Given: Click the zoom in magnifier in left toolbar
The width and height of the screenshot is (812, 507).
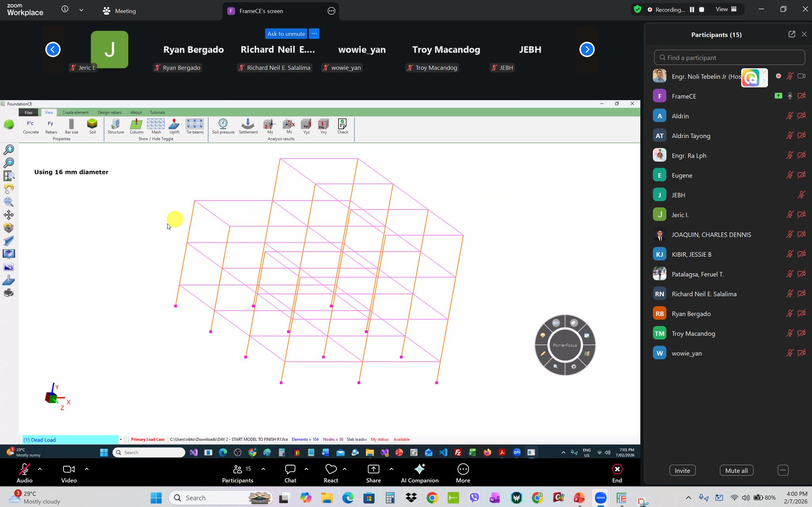Looking at the screenshot, I should [9, 149].
